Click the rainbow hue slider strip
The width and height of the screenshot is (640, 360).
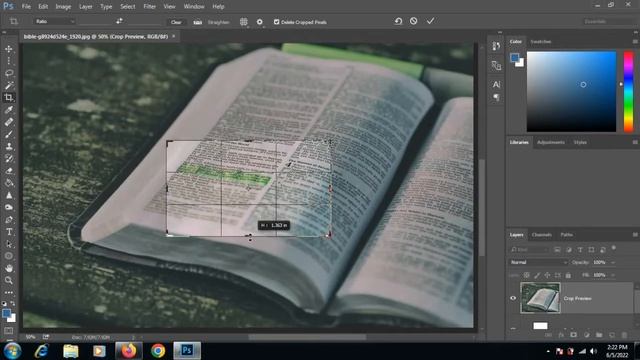(x=629, y=91)
